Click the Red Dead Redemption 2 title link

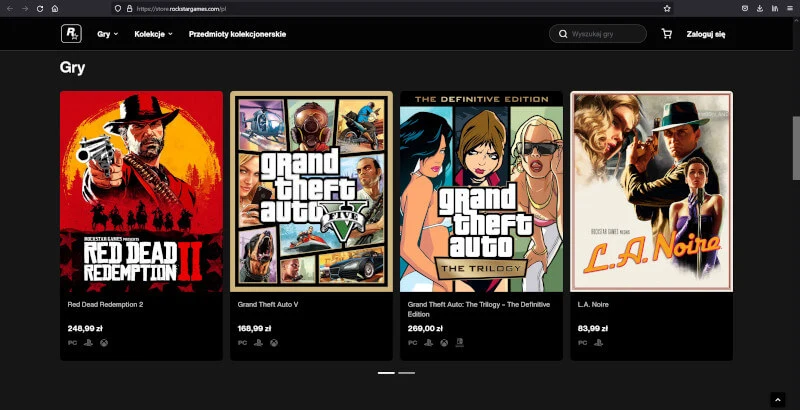pyautogui.click(x=105, y=304)
